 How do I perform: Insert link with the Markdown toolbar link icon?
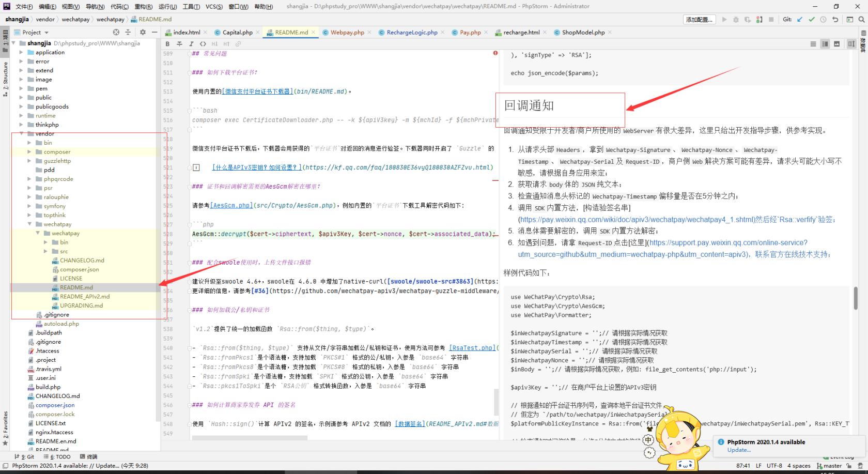pyautogui.click(x=238, y=44)
